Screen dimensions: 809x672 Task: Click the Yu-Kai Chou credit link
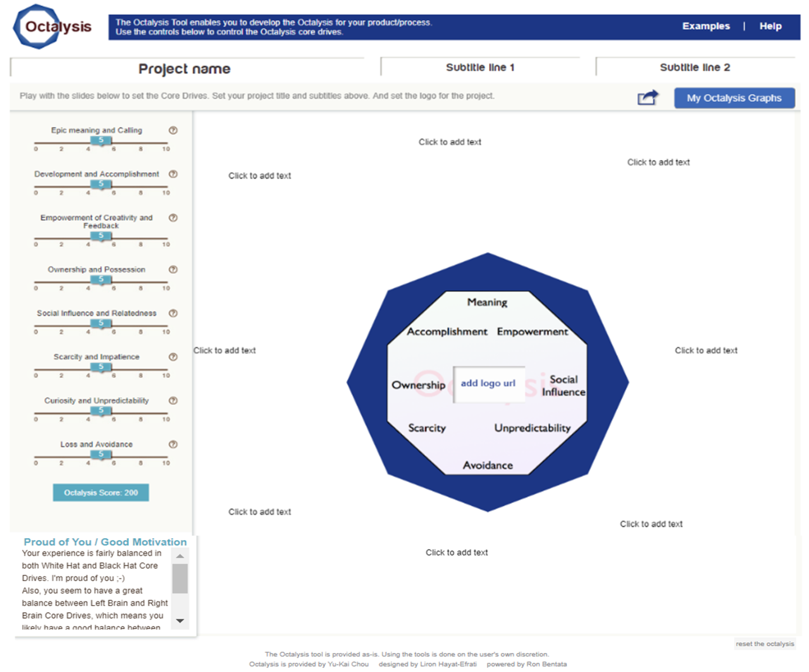click(348, 664)
